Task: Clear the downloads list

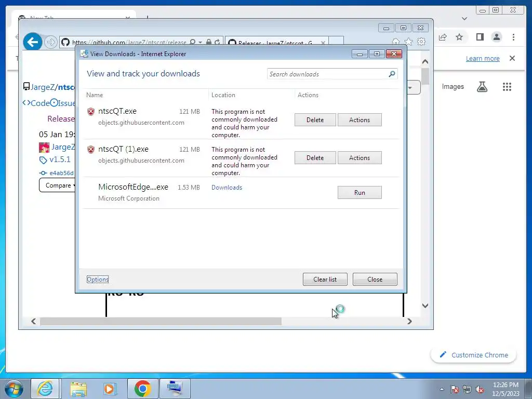Action: [x=325, y=279]
